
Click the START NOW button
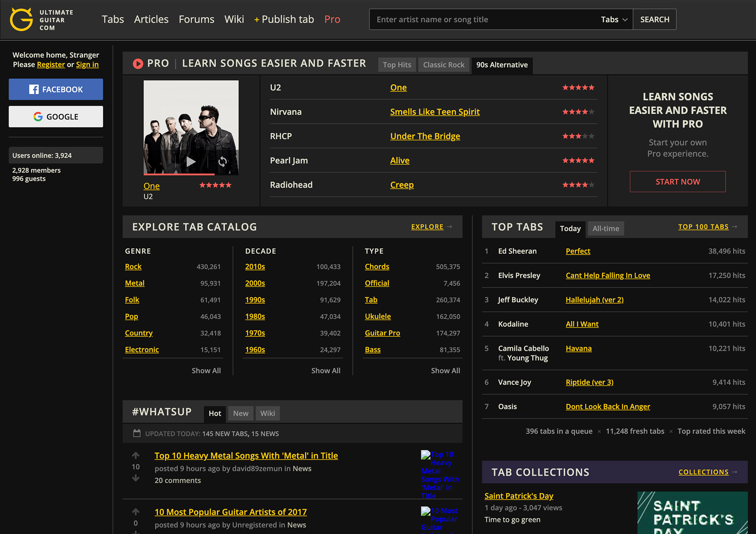pos(678,182)
